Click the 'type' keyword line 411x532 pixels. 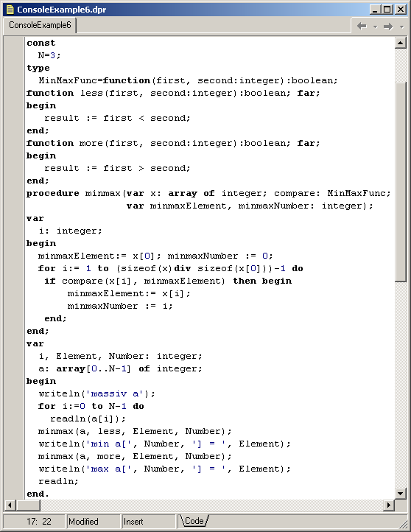38,68
